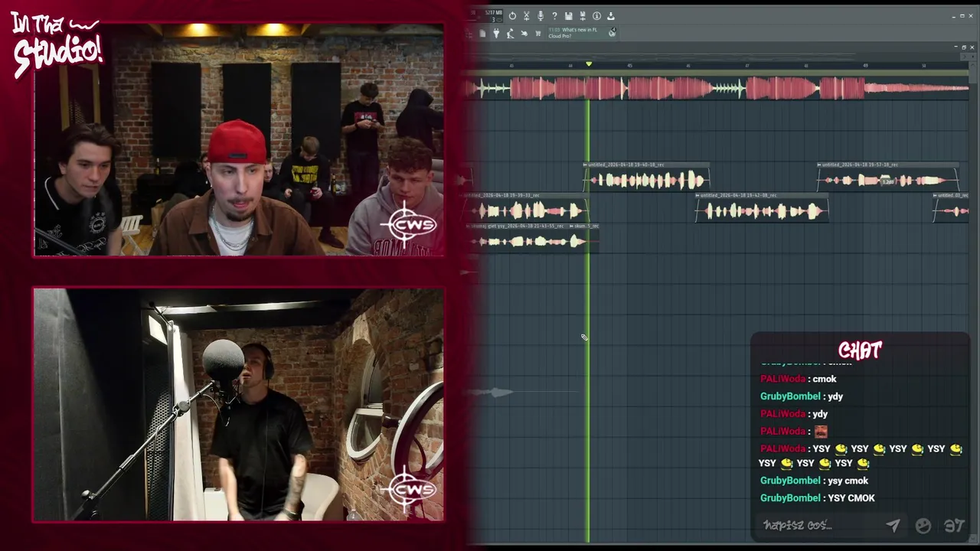The image size is (980, 551).
Task: Open help via the question mark icon
Action: pos(554,15)
